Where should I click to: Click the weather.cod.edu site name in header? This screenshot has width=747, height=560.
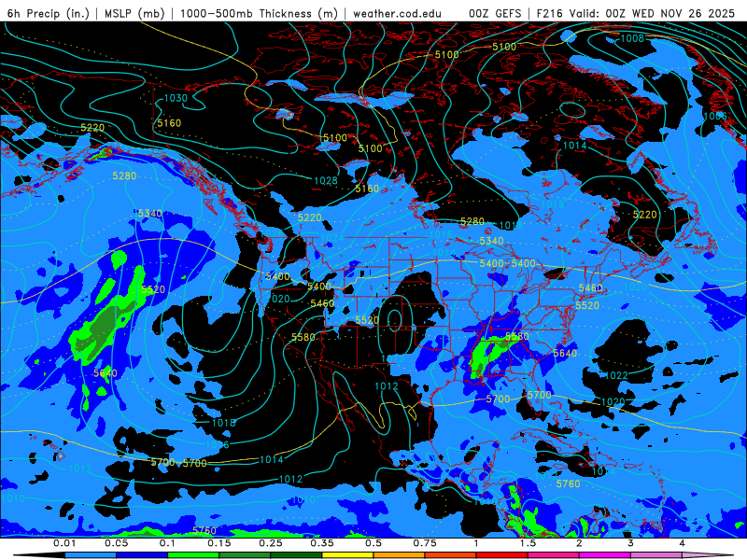coord(398,13)
